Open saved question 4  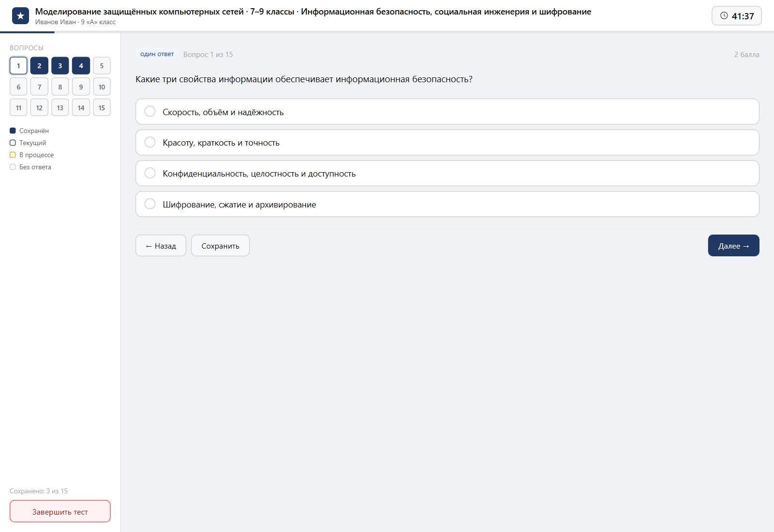pos(81,66)
